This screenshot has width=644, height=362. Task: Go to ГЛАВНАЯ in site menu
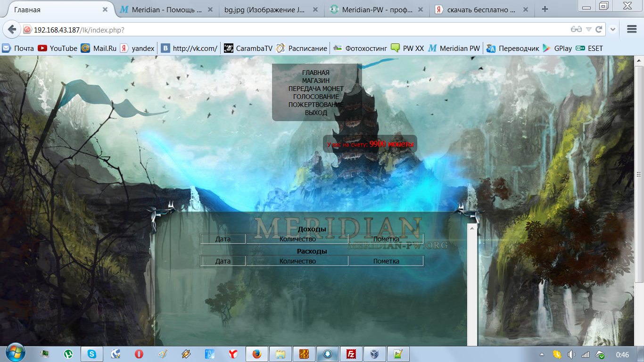coord(316,73)
